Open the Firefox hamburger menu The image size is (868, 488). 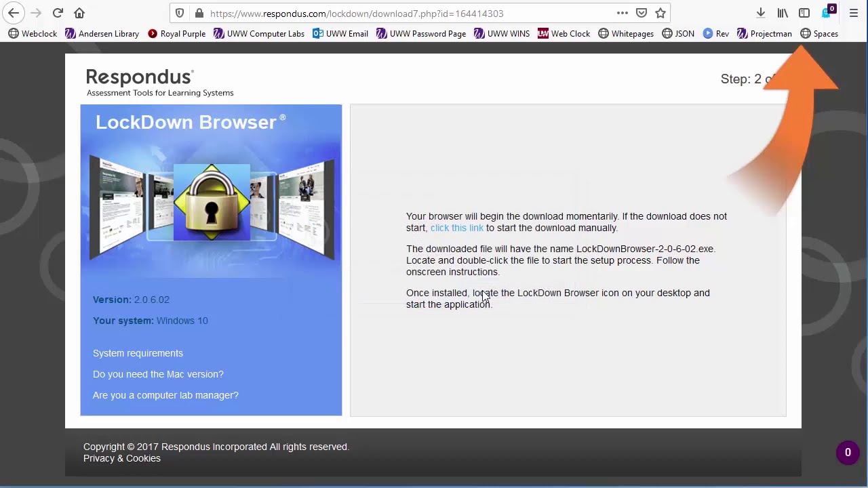point(854,13)
